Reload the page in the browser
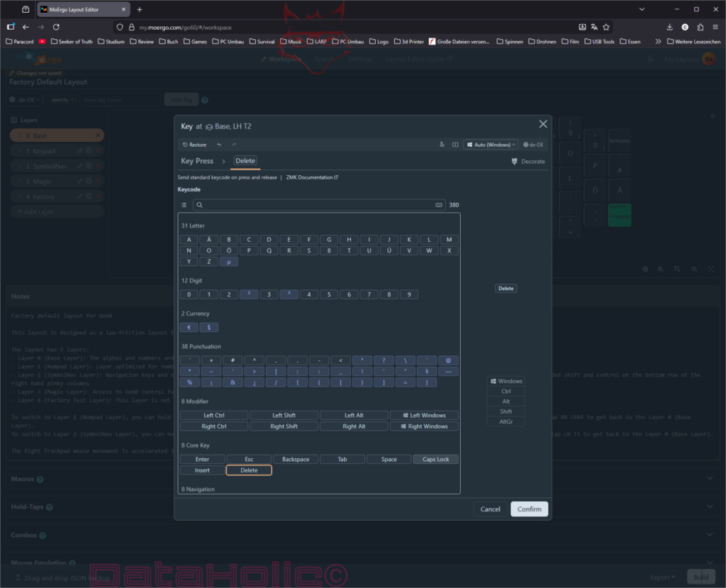Viewport: 726px width, 588px height. (57, 27)
